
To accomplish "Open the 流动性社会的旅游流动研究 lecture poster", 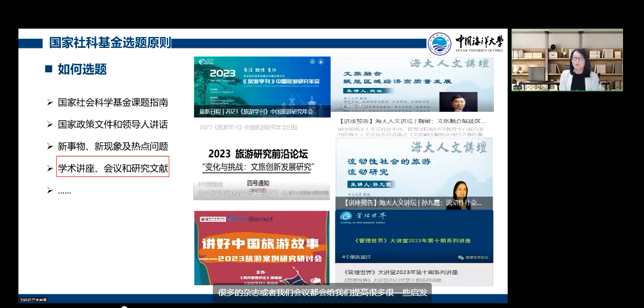I will pos(414,173).
